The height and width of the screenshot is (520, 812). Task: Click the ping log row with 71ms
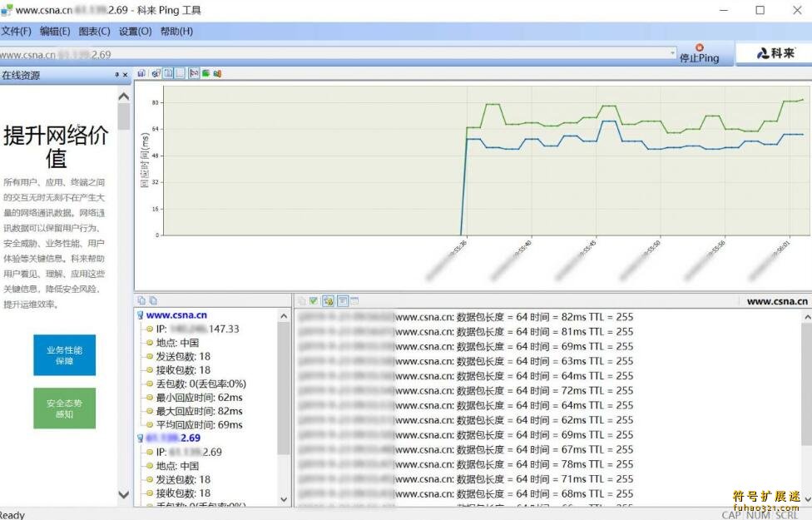point(466,479)
